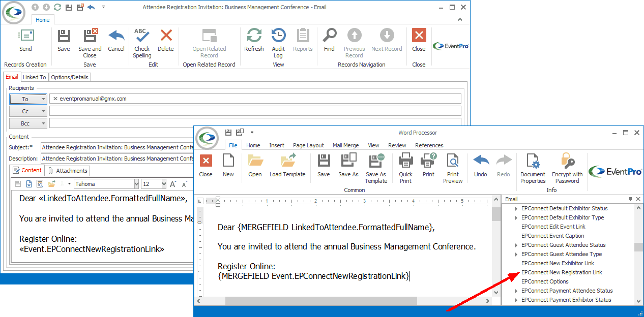Click the Send icon in Email window

[x=25, y=36]
